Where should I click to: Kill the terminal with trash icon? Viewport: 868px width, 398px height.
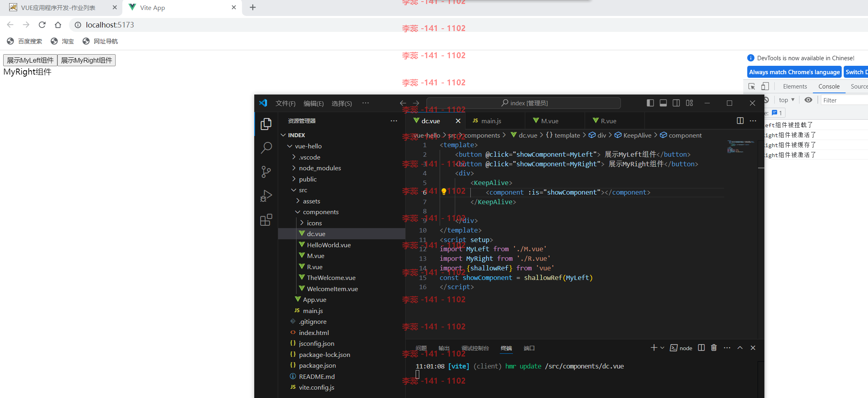tap(714, 348)
